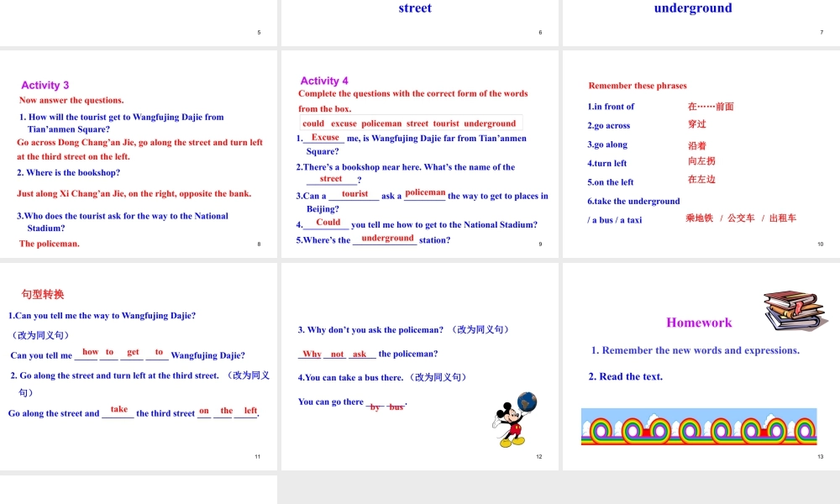This screenshot has height=504, width=840.
Task: Select the blank slide thumbnail at the bottom
Action: pyautogui.click(x=139, y=489)
